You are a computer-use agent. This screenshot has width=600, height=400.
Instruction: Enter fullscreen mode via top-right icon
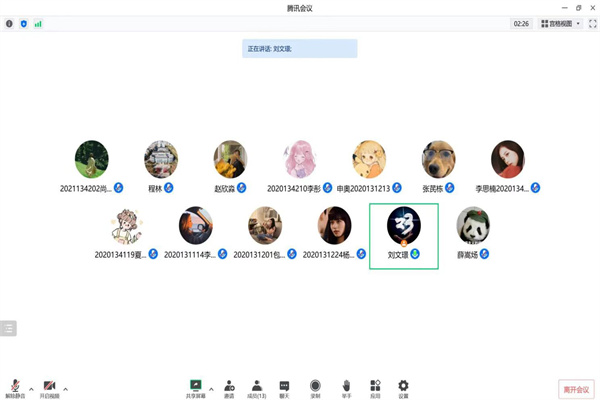click(592, 24)
